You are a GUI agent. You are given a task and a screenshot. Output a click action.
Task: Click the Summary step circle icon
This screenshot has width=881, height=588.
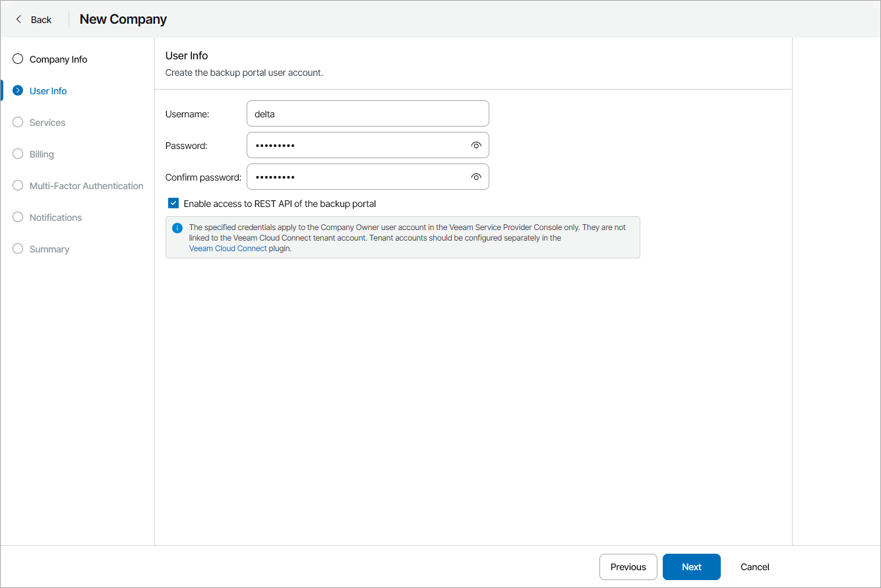(18, 249)
